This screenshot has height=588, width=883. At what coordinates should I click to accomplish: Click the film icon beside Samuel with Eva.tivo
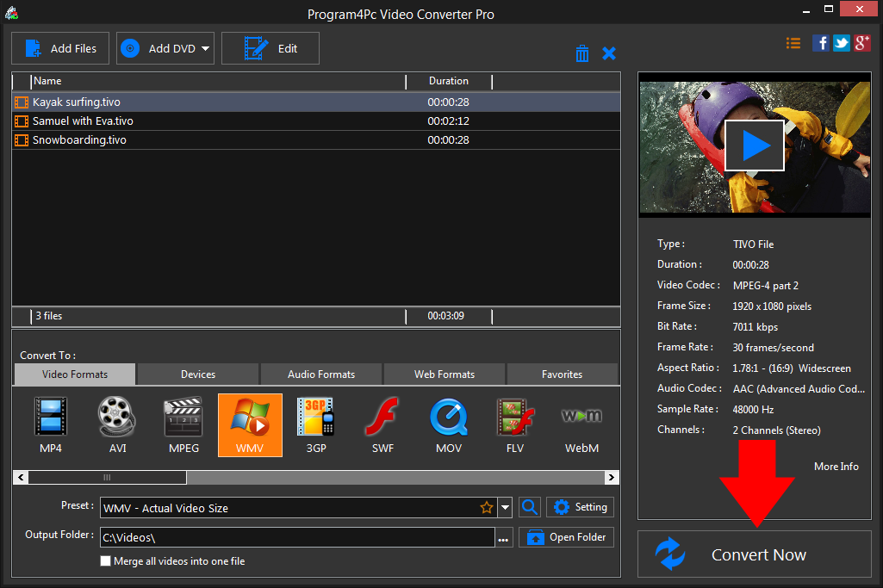(x=22, y=121)
